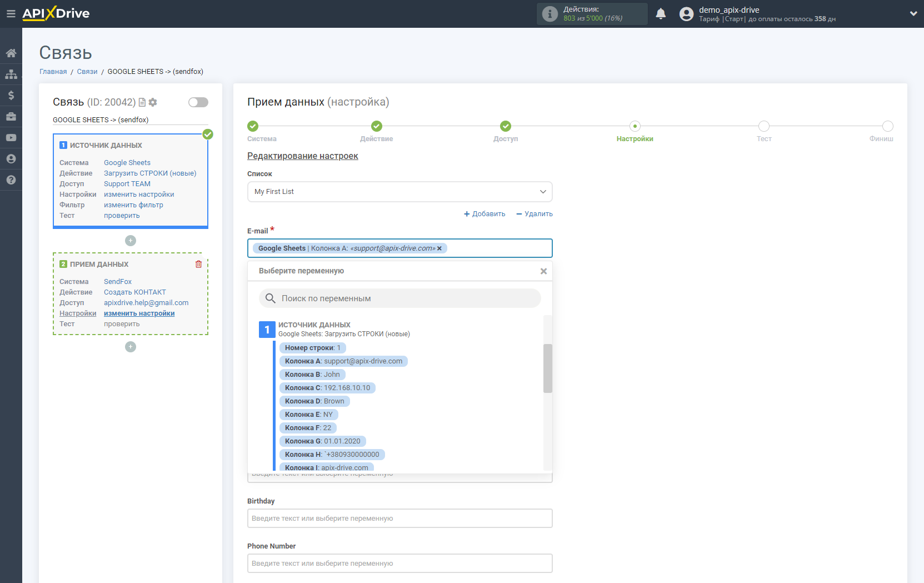Click the Birthday input field
This screenshot has width=924, height=583.
(400, 519)
